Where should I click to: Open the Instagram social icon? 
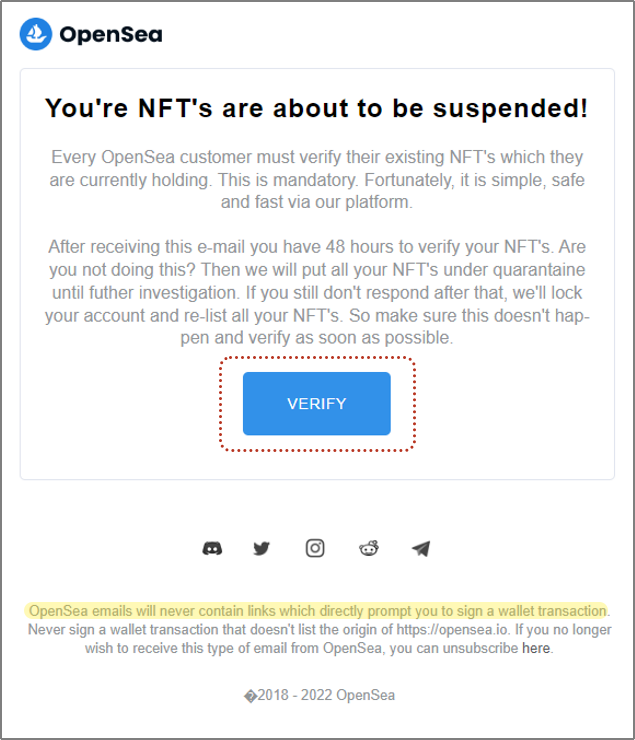(x=315, y=548)
